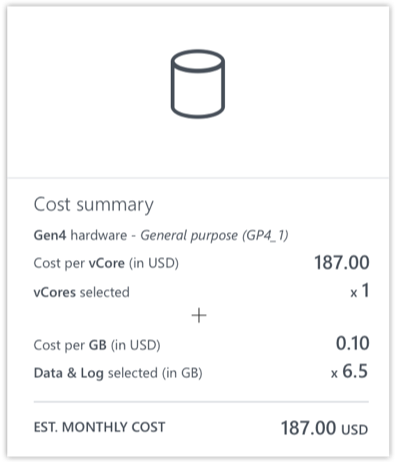Click the Gen4 hardware General purpose text
This screenshot has width=395, height=462.
pyautogui.click(x=161, y=236)
